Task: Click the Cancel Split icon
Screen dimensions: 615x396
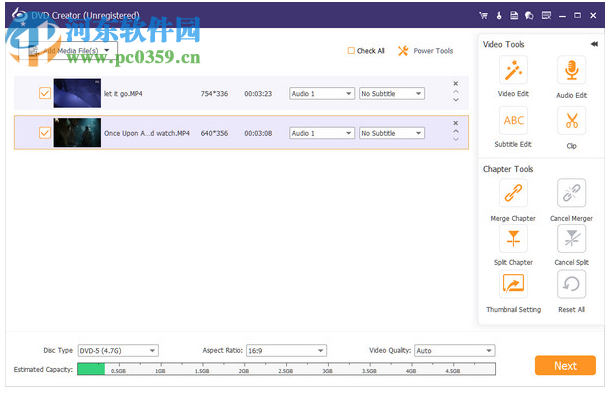Action: [571, 238]
